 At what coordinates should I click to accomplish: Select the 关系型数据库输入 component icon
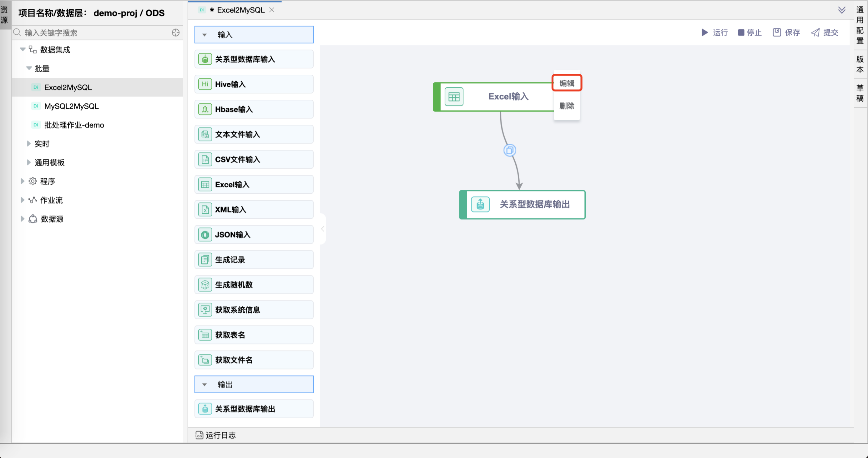coord(204,59)
